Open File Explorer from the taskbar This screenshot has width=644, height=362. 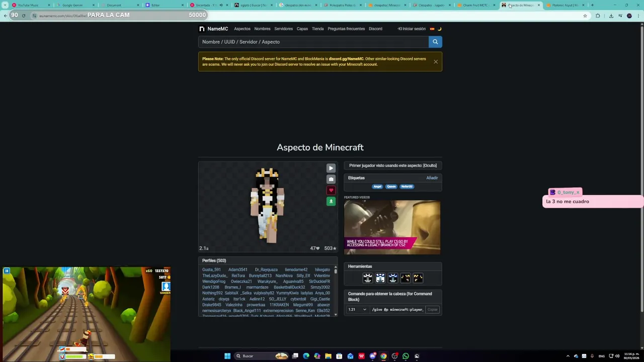pyautogui.click(x=328, y=356)
